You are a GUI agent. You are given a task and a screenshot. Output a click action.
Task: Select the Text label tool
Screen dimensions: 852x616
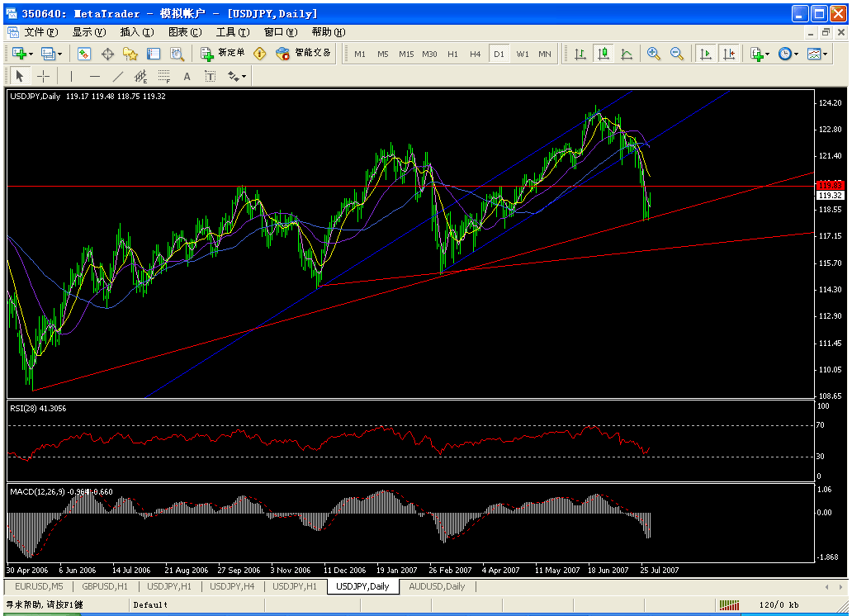210,76
